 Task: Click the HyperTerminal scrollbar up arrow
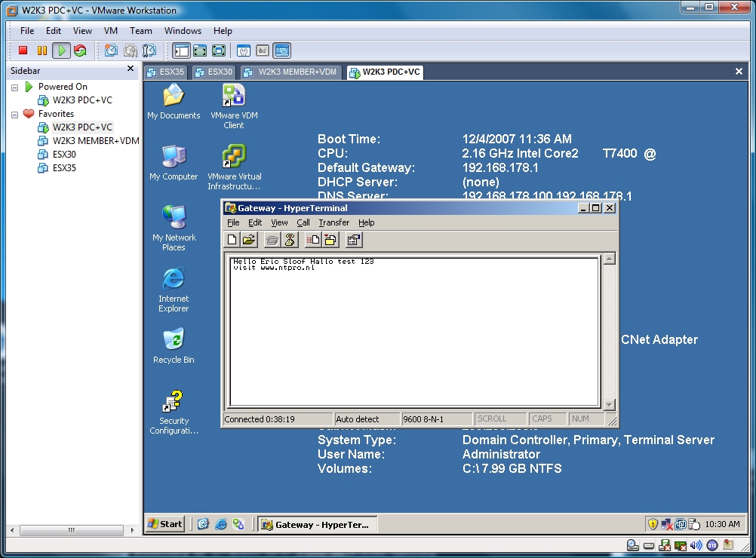610,259
